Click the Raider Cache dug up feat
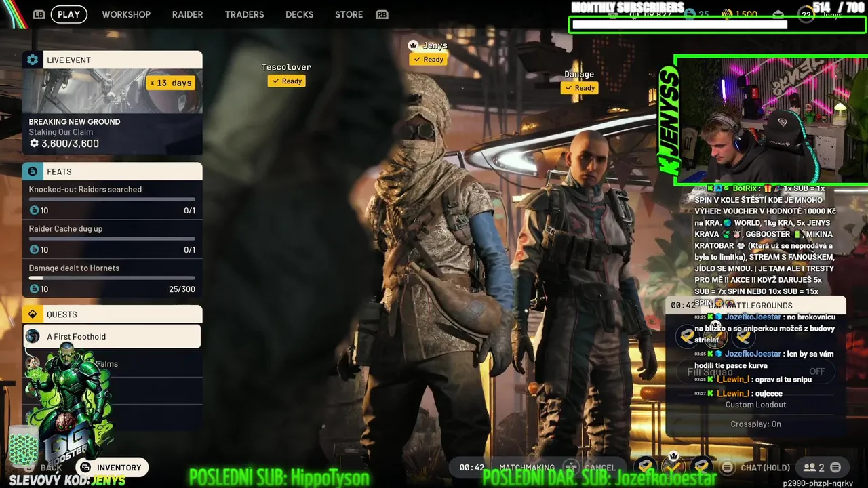The height and width of the screenshot is (488, 868). point(113,239)
